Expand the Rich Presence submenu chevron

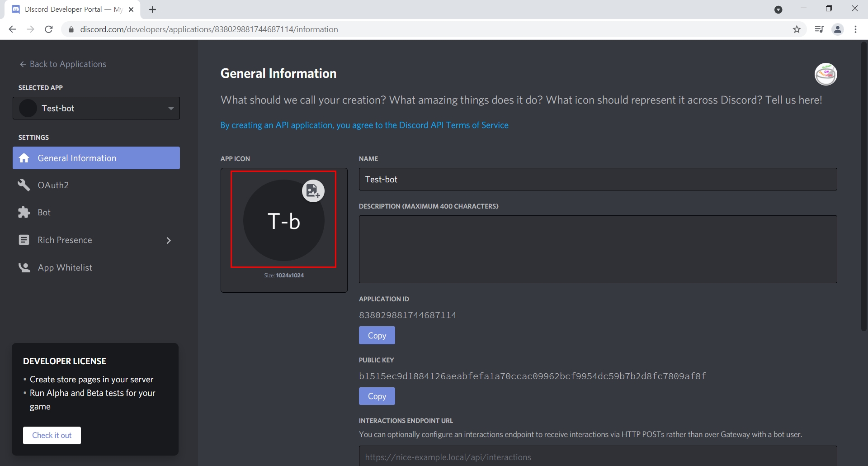(x=169, y=240)
